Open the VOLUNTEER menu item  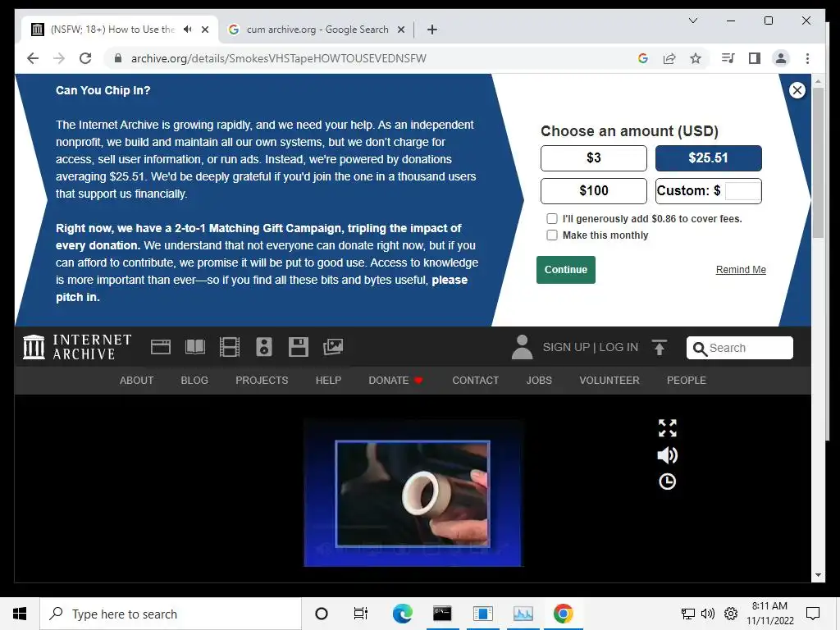tap(609, 381)
